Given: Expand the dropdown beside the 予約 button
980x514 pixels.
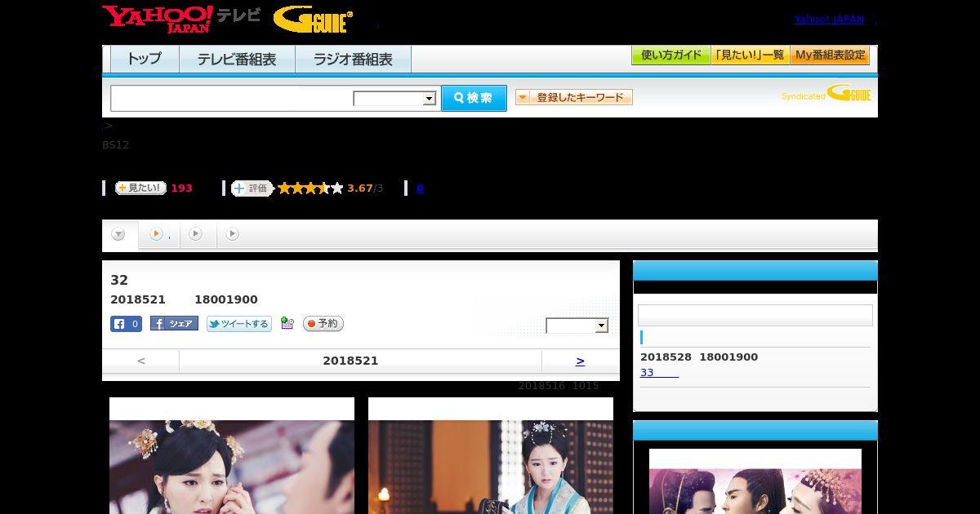Looking at the screenshot, I should tap(577, 326).
